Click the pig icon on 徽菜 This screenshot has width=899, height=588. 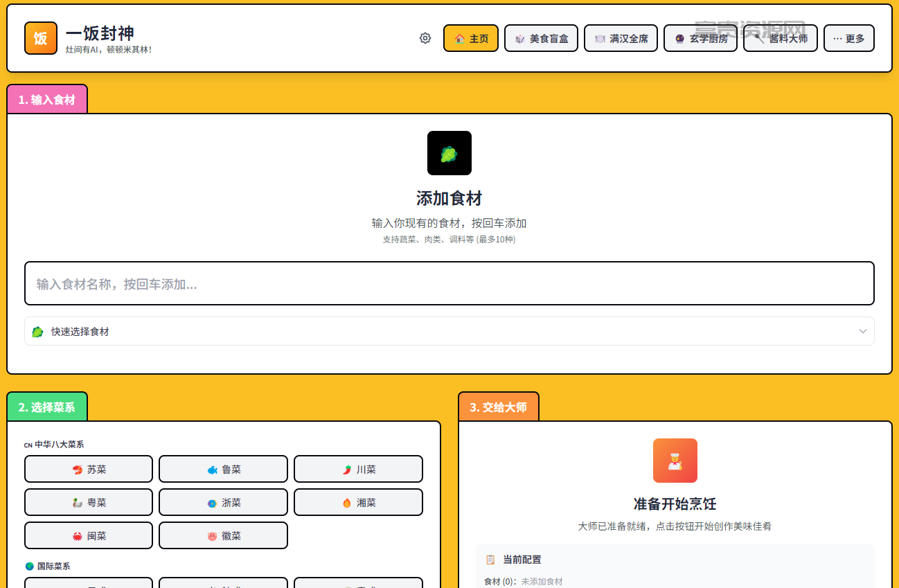213,536
